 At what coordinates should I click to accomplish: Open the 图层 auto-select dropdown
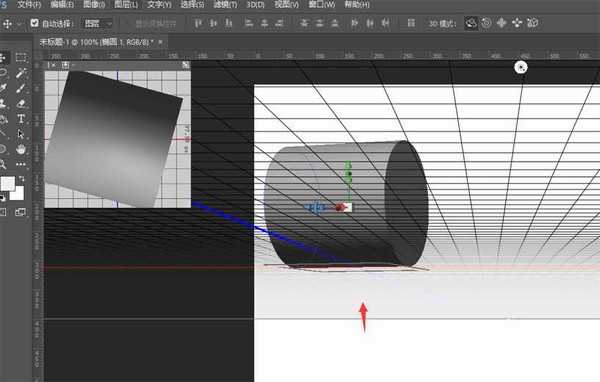[97, 24]
